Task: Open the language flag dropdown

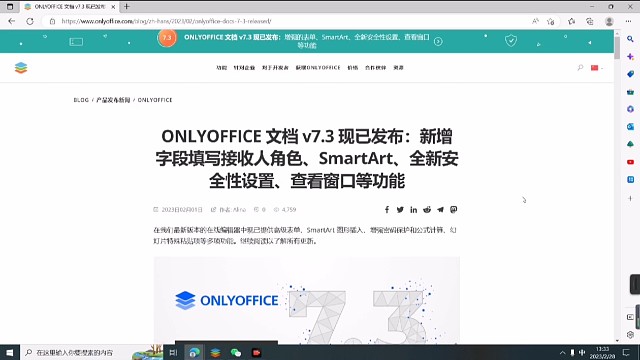Action: coord(597,68)
